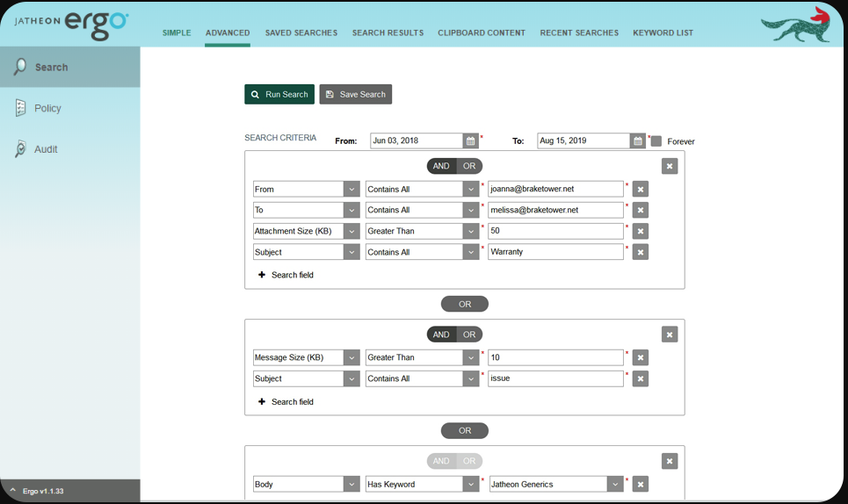Image resolution: width=848 pixels, height=504 pixels.
Task: Open the Greater Than operator dropdown for Message Size
Action: 471,357
